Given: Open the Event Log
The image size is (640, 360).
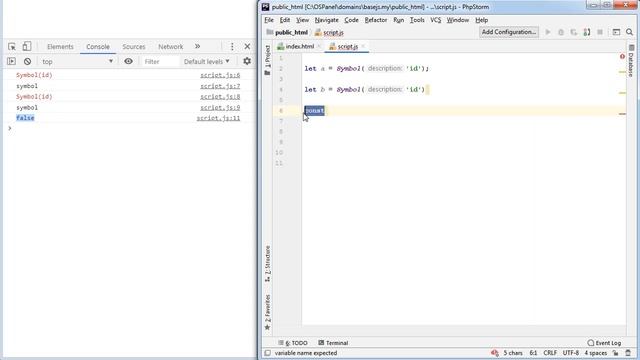Looking at the screenshot, I should pyautogui.click(x=604, y=343).
